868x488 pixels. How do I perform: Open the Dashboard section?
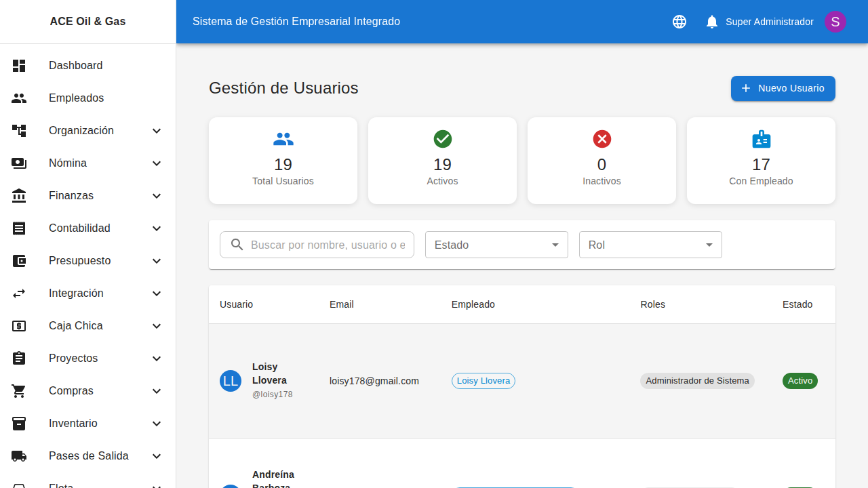(x=75, y=65)
